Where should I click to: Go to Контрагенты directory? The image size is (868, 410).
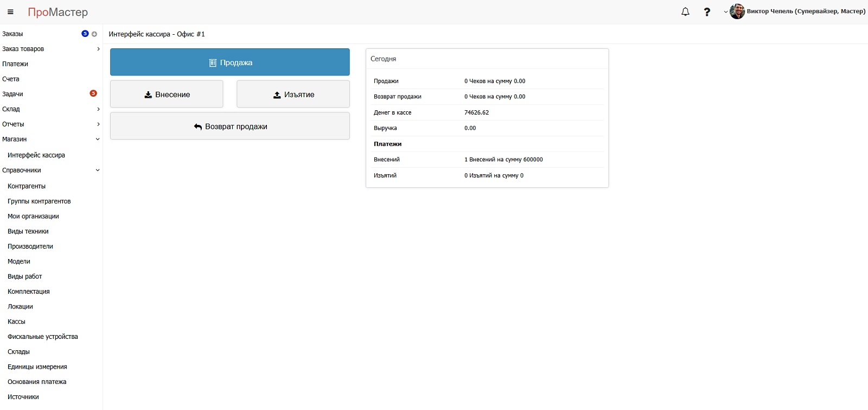pos(27,186)
